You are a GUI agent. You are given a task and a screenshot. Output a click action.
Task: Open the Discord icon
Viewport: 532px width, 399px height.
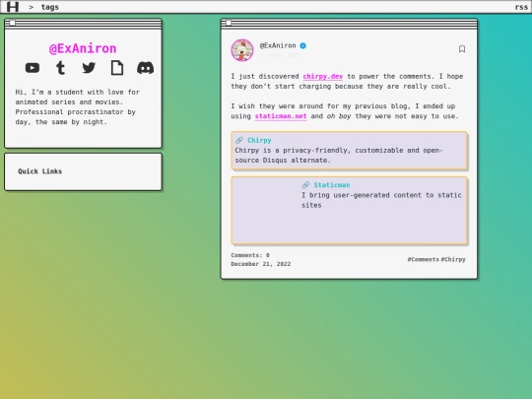(145, 68)
